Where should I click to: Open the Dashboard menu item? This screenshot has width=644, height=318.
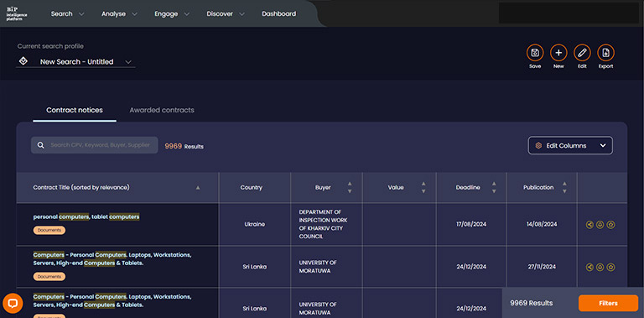click(279, 14)
